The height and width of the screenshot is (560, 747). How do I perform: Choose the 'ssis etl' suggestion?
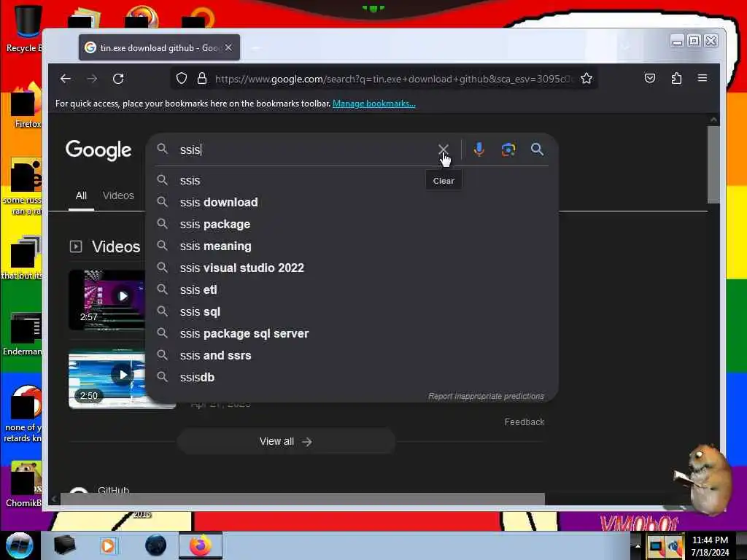click(x=352, y=290)
